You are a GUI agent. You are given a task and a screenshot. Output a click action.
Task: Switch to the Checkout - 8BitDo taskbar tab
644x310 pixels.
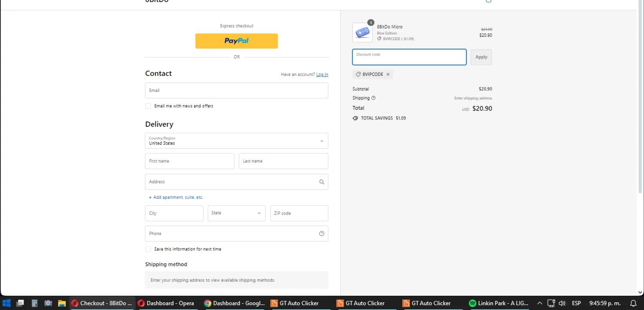coord(102,303)
